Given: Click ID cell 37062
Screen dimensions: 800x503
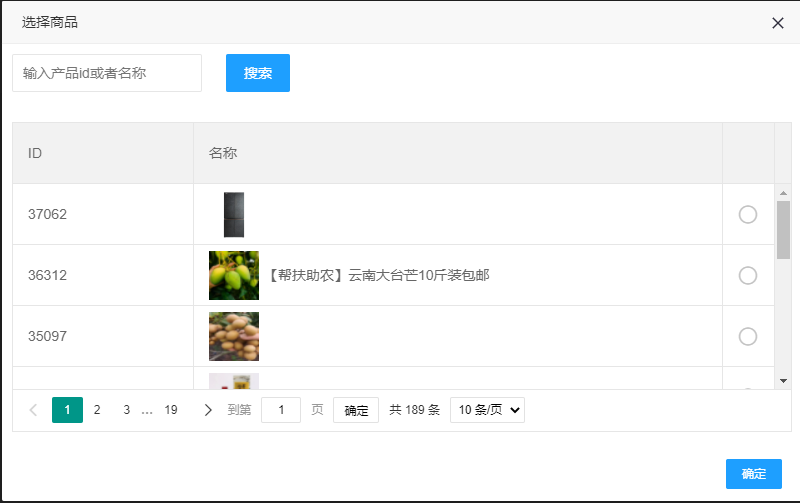Looking at the screenshot, I should click(103, 214).
